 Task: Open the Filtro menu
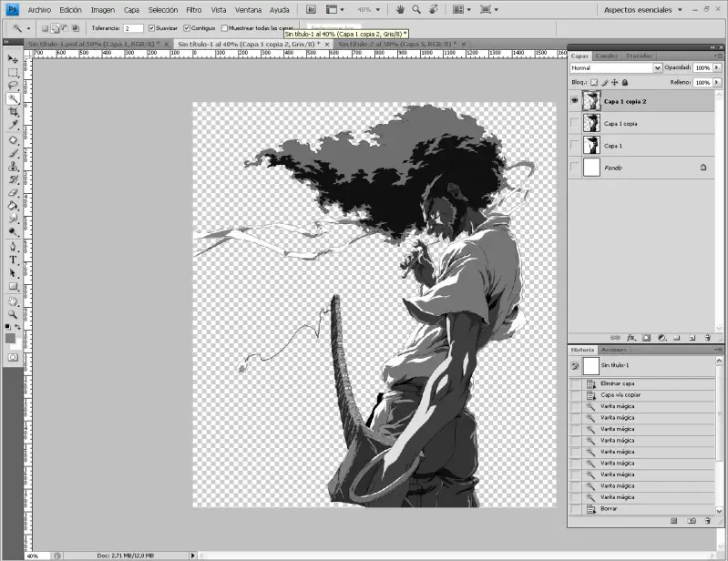(x=193, y=10)
